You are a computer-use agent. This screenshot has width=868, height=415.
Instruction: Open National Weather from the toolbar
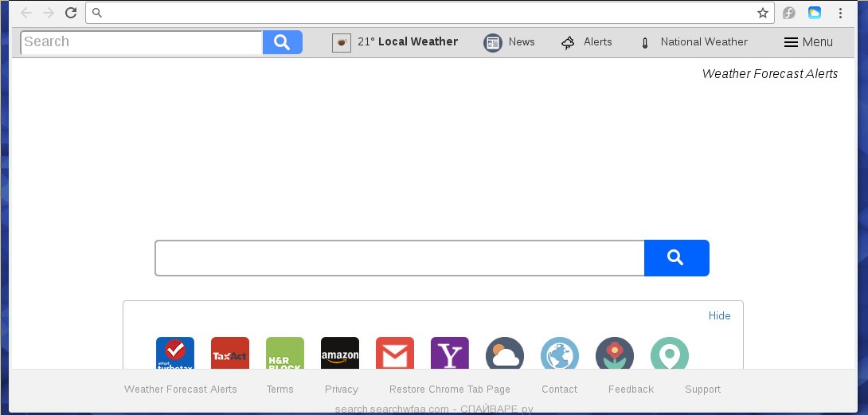[x=694, y=42]
